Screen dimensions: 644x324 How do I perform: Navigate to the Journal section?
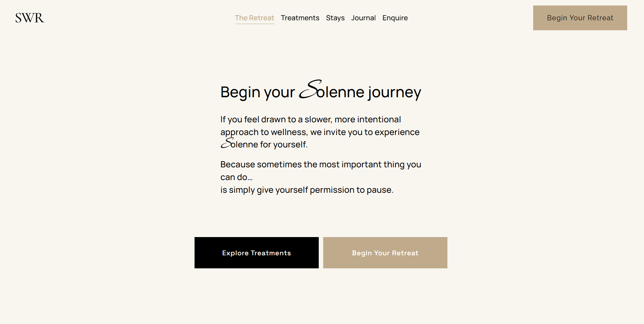pyautogui.click(x=363, y=18)
